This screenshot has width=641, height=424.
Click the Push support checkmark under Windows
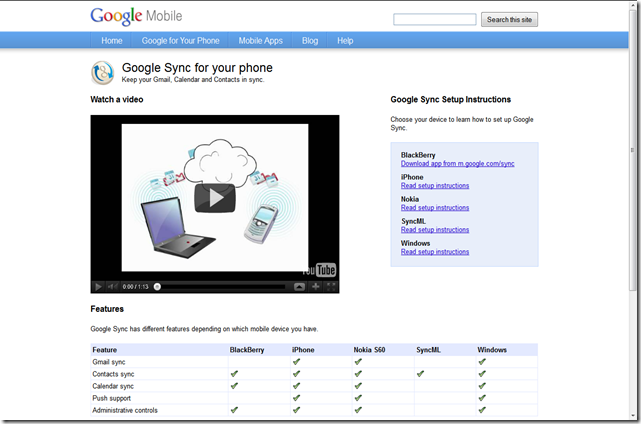tap(482, 397)
